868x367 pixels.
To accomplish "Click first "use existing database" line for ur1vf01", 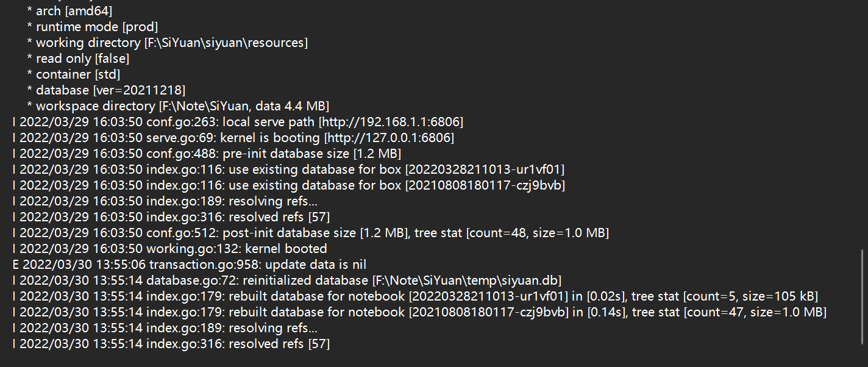I will tap(293, 169).
